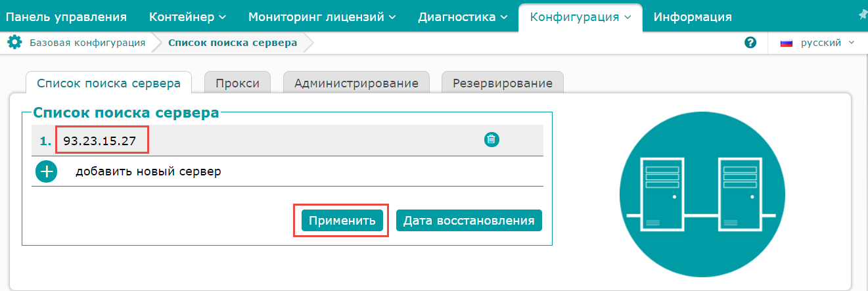Expand the Диагностика menu
The image size is (868, 291).
click(x=463, y=16)
